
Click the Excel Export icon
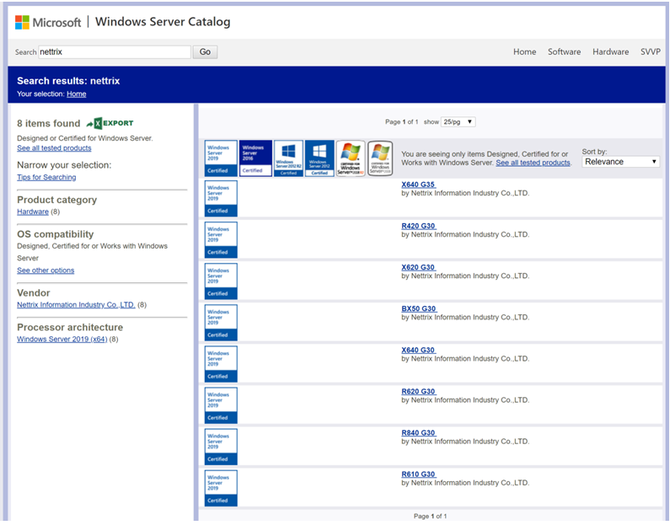click(110, 123)
